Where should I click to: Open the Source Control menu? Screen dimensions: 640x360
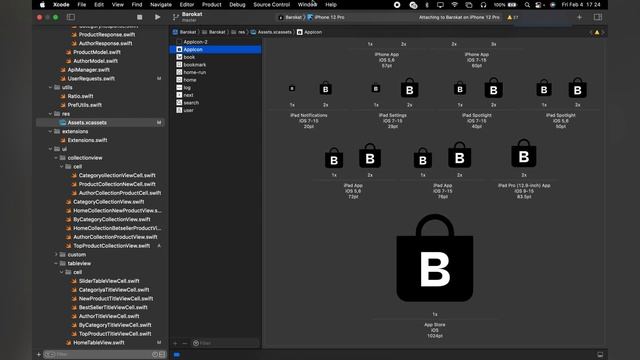271,5
